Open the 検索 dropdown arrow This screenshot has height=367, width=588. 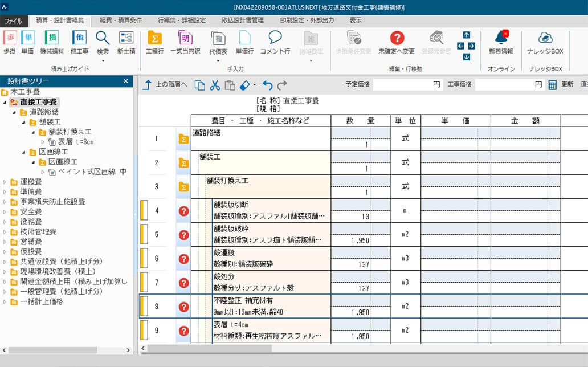[103, 61]
